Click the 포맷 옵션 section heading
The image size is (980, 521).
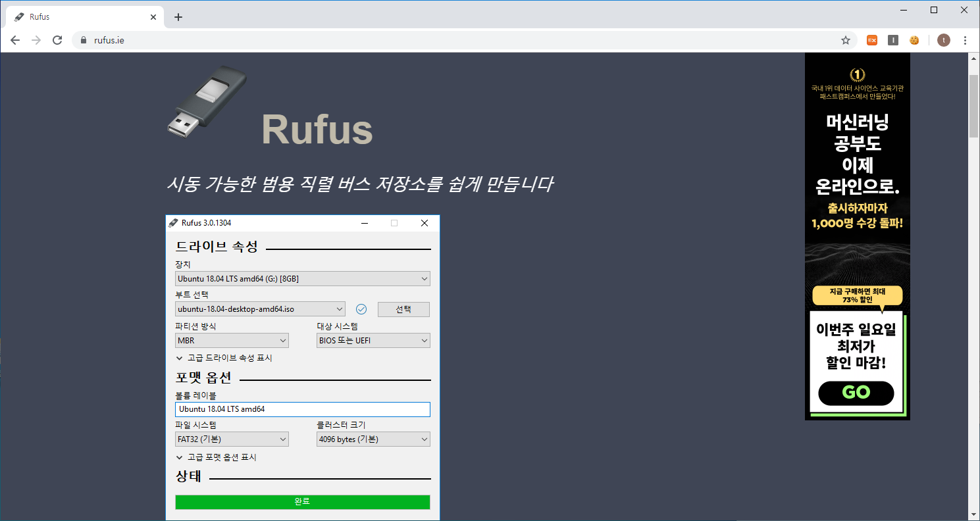pos(203,378)
